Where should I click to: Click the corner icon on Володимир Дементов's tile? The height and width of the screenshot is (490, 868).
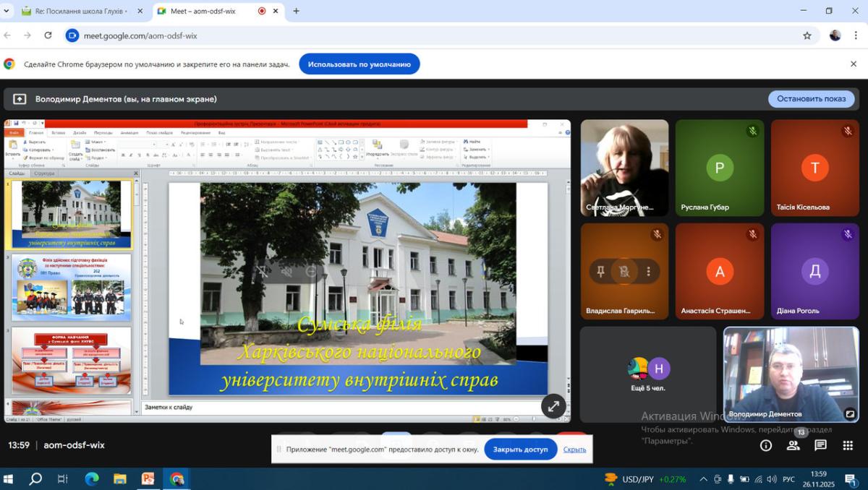point(850,414)
